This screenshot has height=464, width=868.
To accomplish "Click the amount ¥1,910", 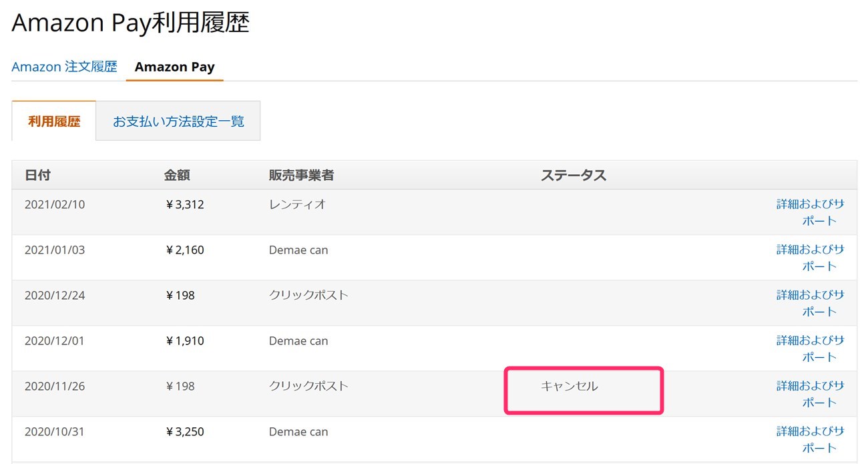I will pos(184,340).
